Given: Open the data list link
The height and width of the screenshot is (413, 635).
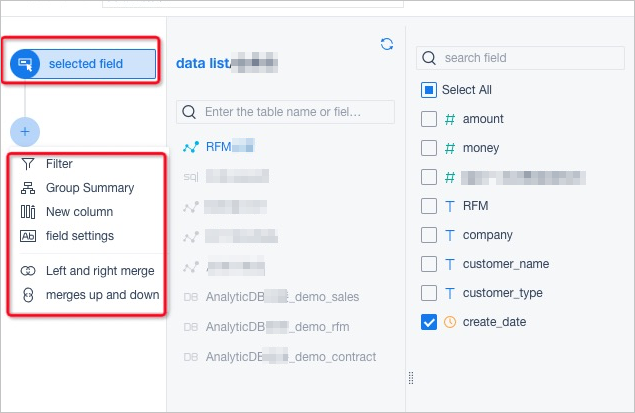Looking at the screenshot, I should [203, 63].
